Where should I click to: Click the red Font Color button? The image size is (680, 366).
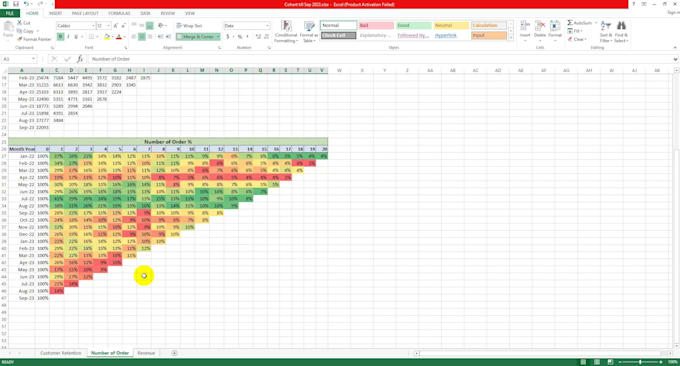119,37
